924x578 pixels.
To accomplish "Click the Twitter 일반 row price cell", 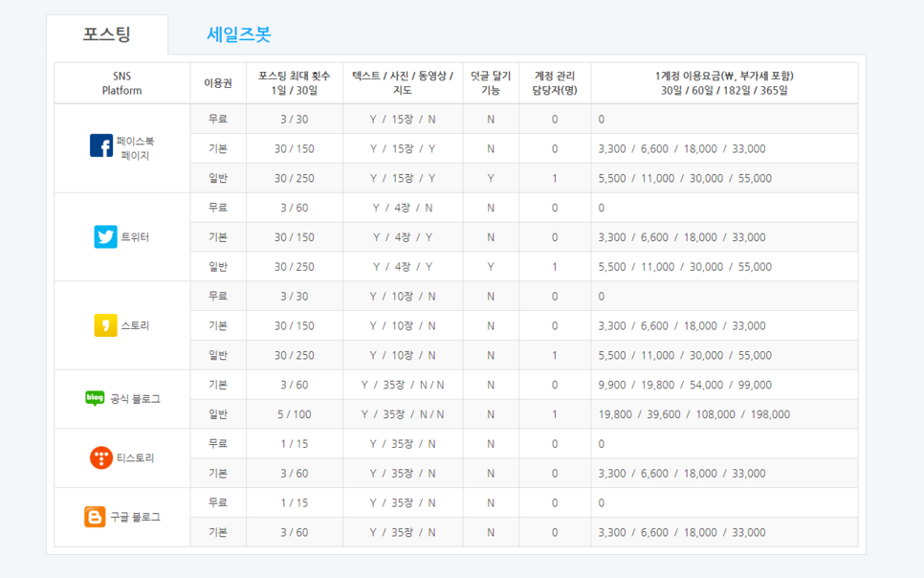I will point(724,267).
